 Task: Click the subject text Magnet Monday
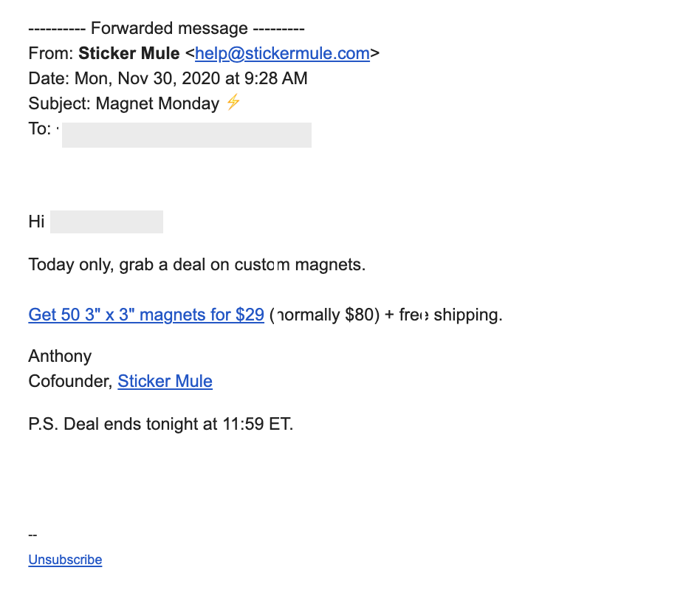(x=157, y=103)
